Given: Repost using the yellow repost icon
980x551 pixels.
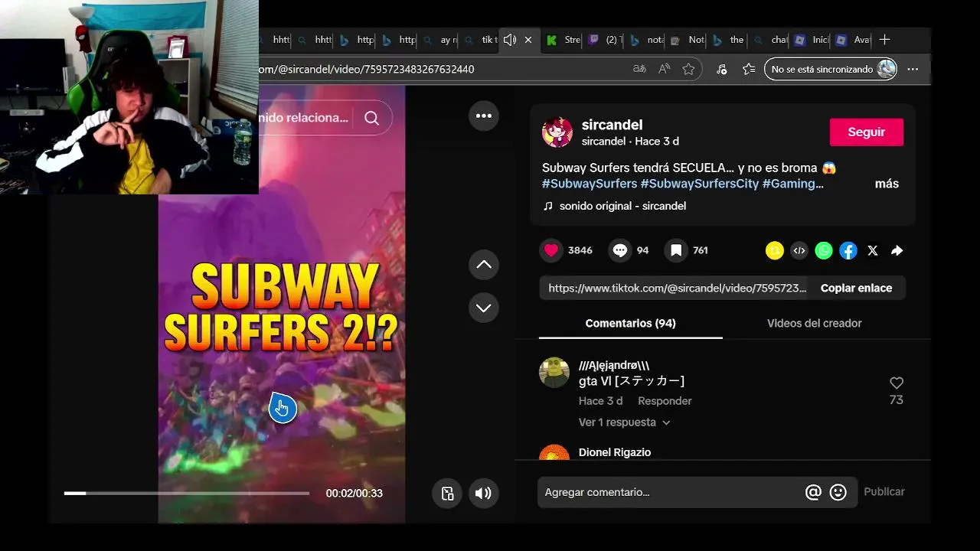Looking at the screenshot, I should point(775,250).
